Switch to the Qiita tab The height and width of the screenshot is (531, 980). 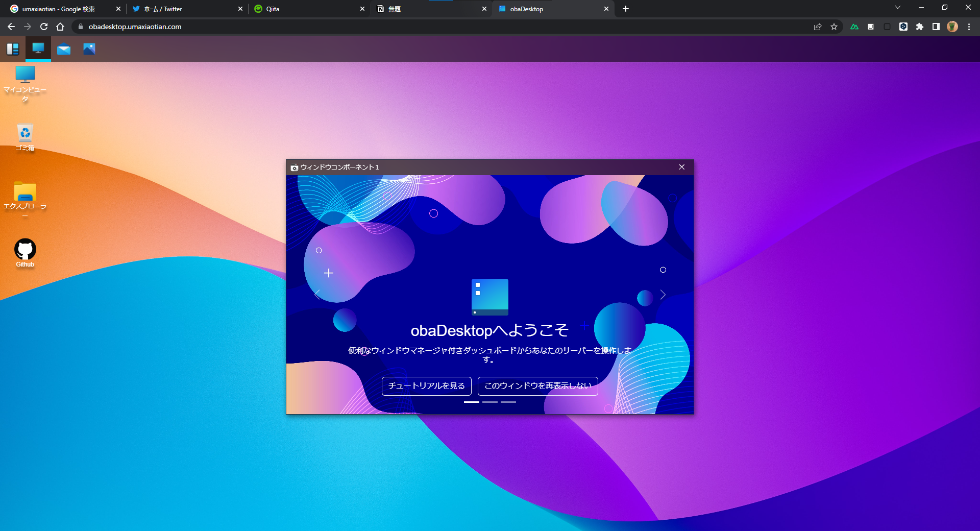point(309,9)
